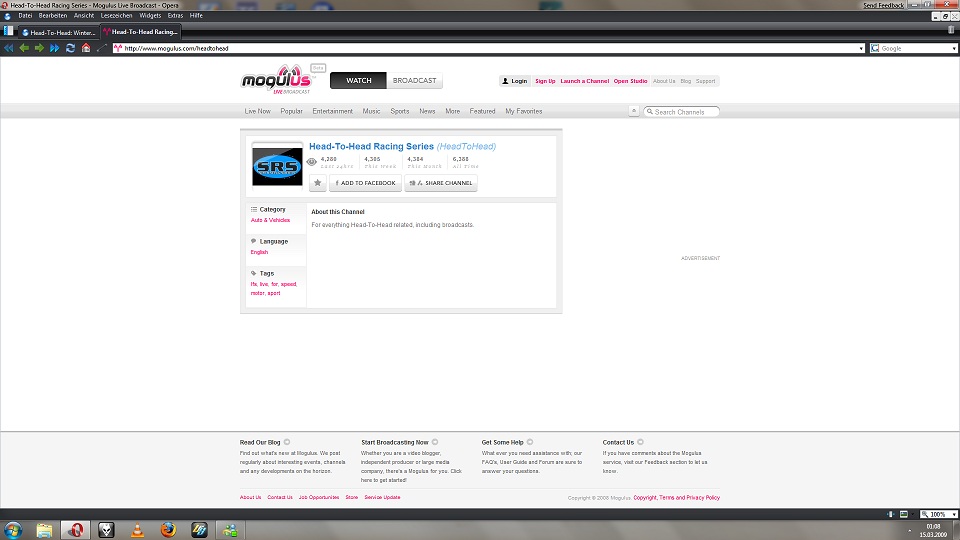Click the SHARE CHANNEL button
Image resolution: width=960 pixels, height=540 pixels.
(441, 182)
